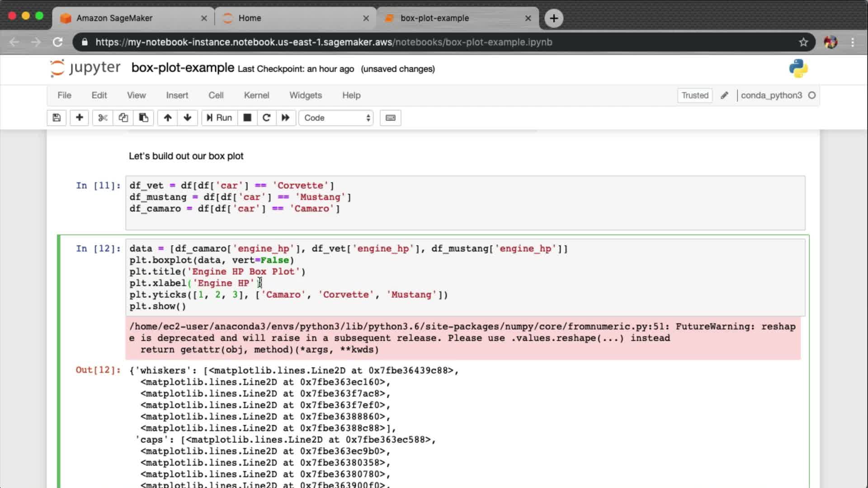The image size is (868, 488).
Task: Restart and run all fast-forward icon
Action: point(285,118)
